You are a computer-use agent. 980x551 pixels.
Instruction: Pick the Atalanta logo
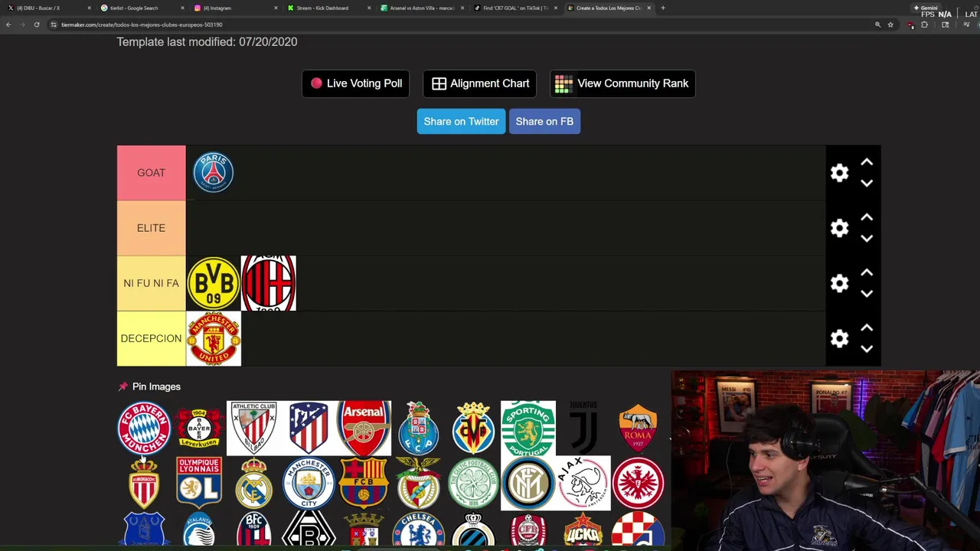tap(198, 530)
